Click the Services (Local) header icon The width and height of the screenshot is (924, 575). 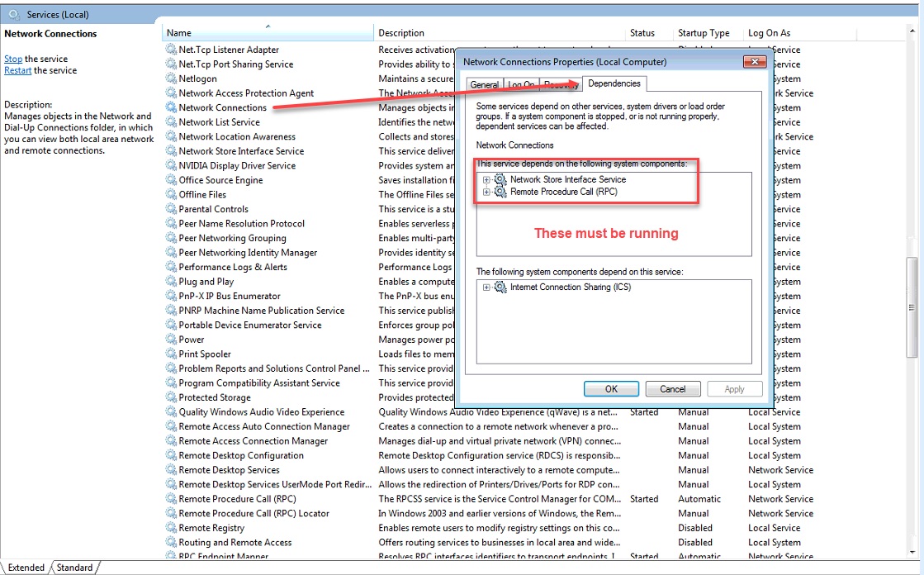tap(13, 14)
